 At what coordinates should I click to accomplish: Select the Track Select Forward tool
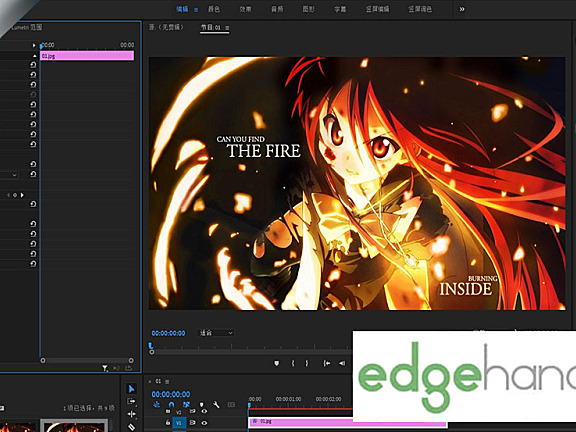[x=131, y=402]
